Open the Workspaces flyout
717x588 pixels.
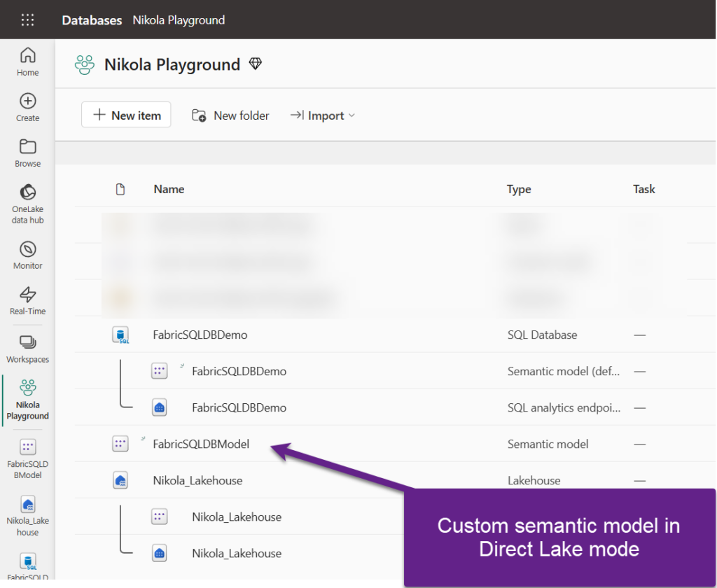tap(27, 349)
